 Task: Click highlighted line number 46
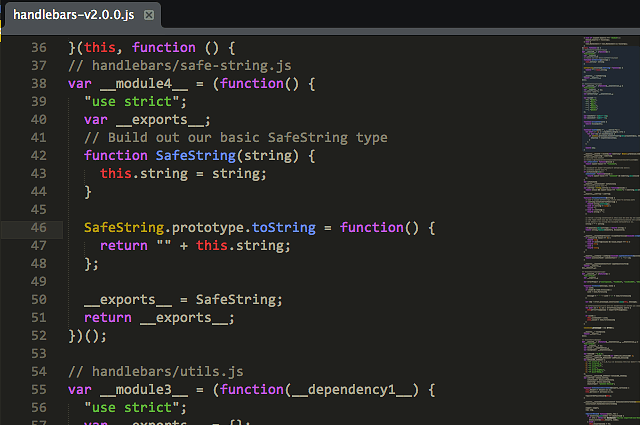point(39,227)
